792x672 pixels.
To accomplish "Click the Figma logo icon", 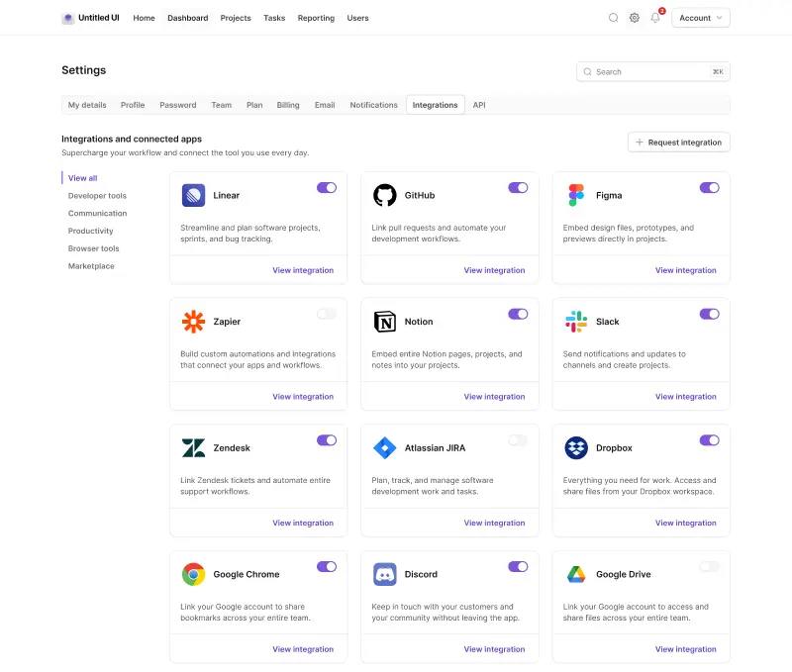I will [576, 195].
